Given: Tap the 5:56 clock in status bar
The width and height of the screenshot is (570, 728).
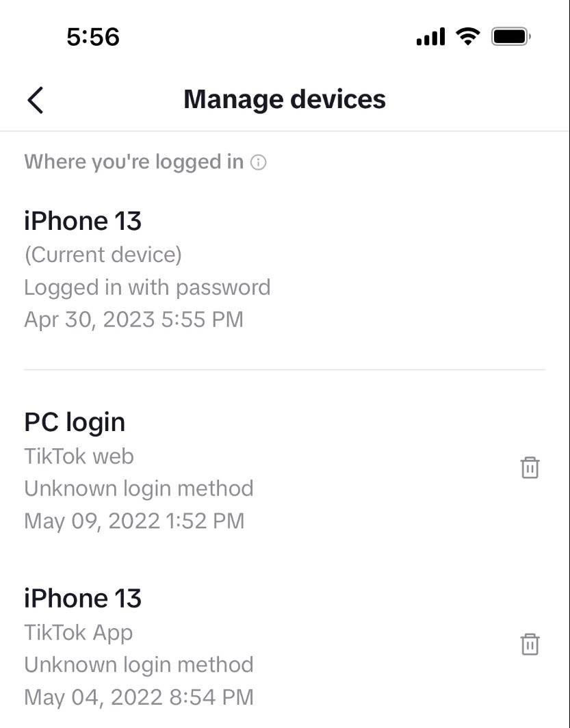Looking at the screenshot, I should click(93, 37).
